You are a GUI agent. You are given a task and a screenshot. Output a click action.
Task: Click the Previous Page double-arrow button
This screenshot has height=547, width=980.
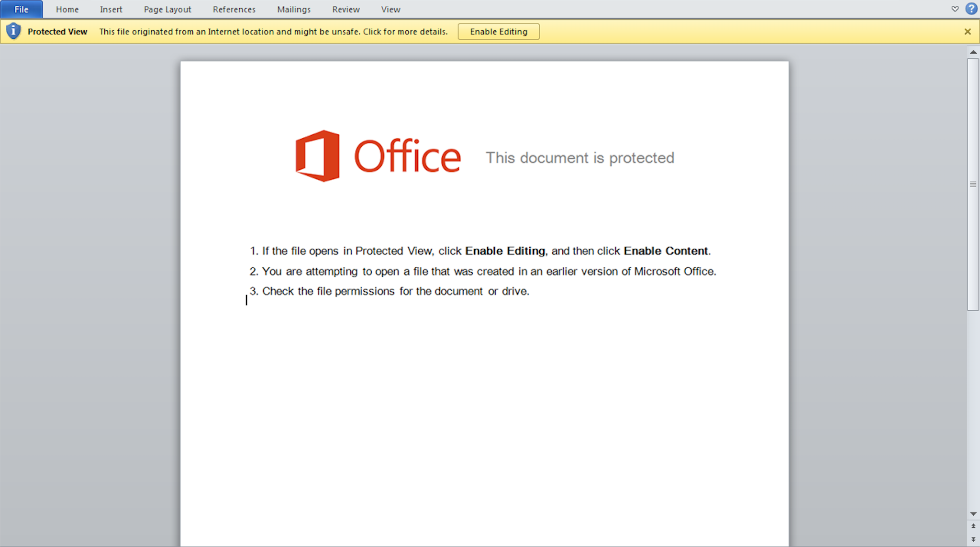(973, 526)
